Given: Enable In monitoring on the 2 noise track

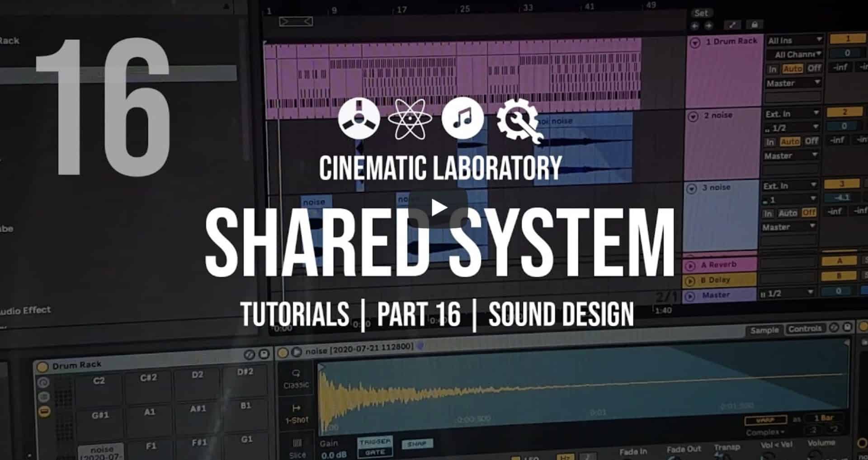Looking at the screenshot, I should point(771,141).
